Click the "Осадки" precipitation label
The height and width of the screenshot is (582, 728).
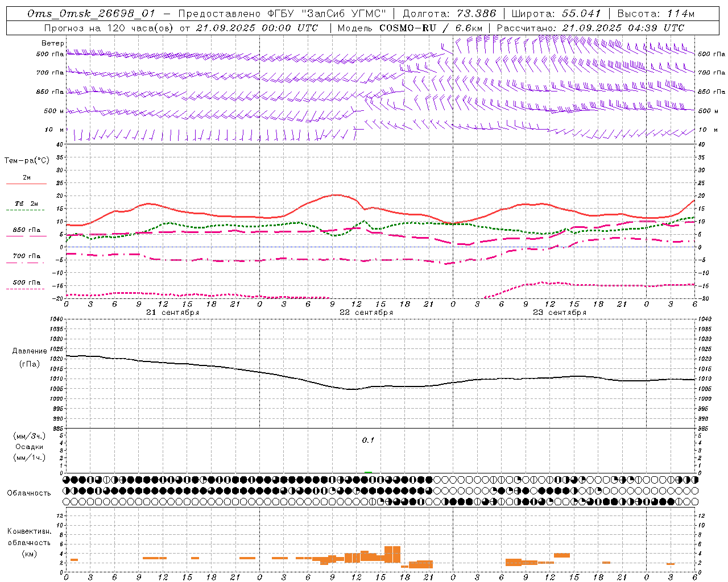tap(30, 447)
